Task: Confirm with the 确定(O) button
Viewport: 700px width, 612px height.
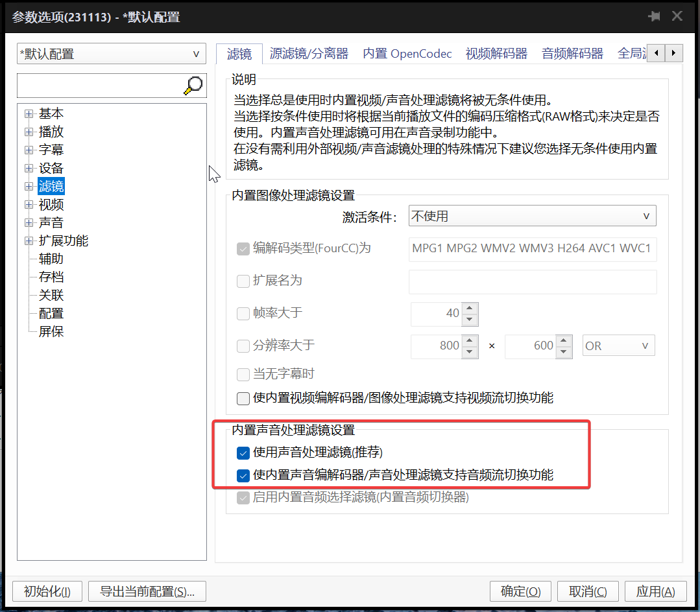Action: tap(520, 591)
